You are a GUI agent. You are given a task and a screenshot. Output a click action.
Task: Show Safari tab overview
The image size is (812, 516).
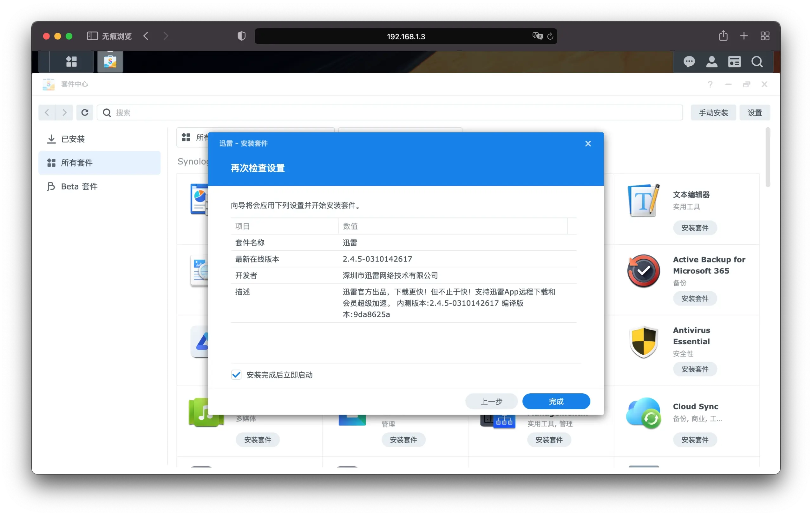point(765,36)
